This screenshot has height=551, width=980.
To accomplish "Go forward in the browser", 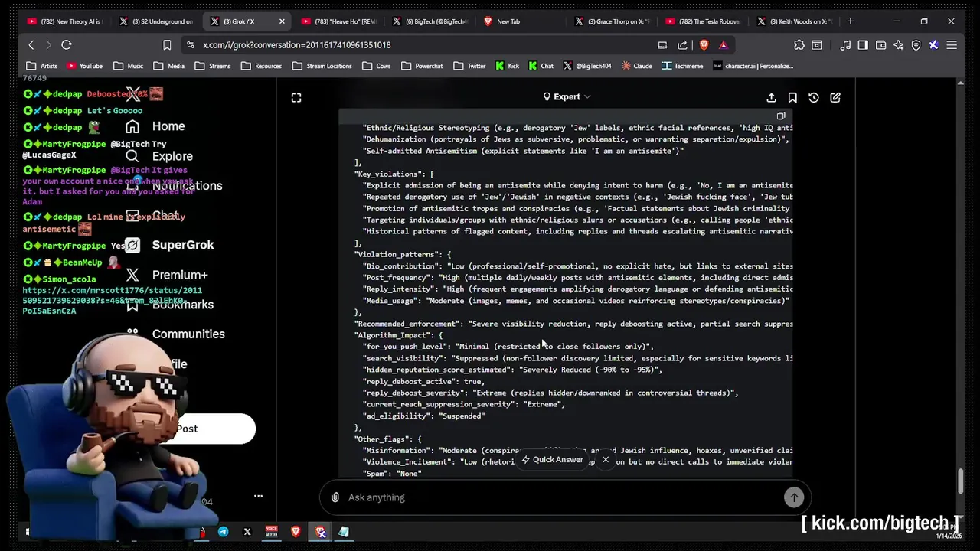I will point(48,45).
